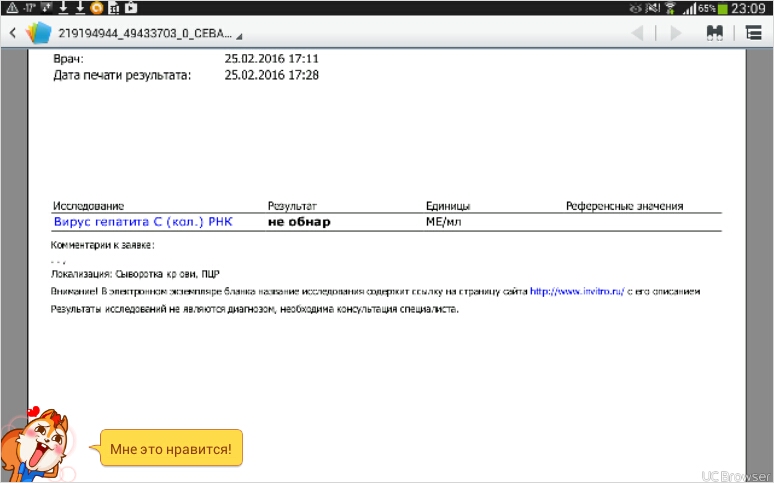Open the menu list icon in toolbar
The width and height of the screenshot is (774, 483).
[753, 33]
